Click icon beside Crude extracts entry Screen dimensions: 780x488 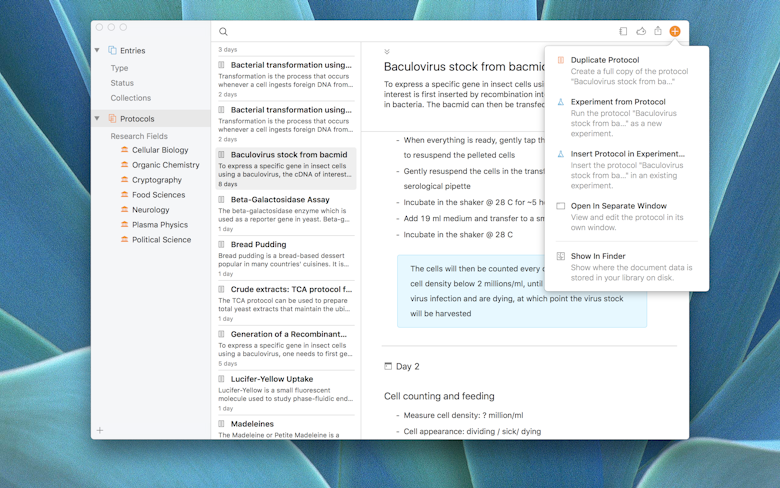[221, 289]
